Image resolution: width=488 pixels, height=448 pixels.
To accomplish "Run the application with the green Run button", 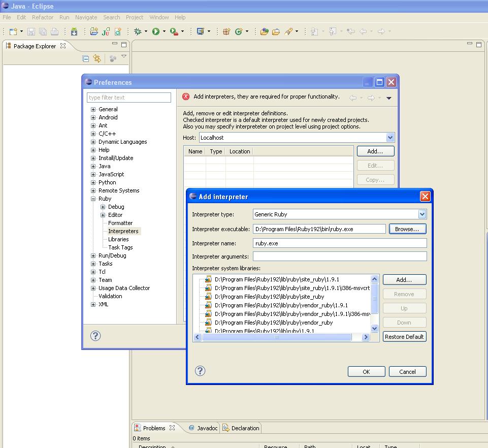I will [156, 31].
